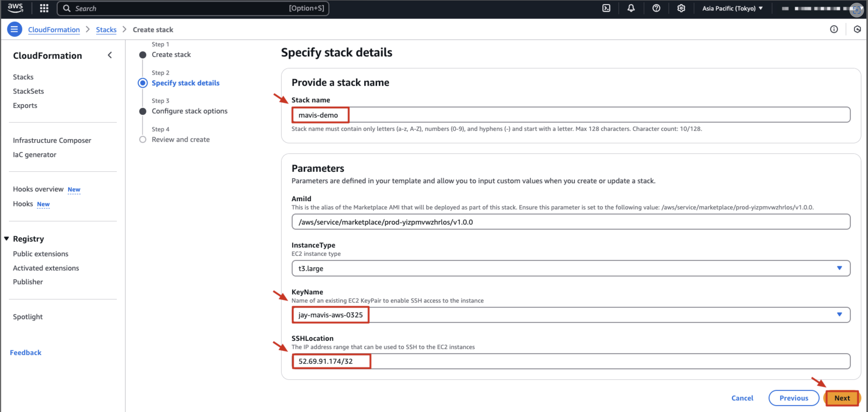Go to the Create stack step
Image resolution: width=868 pixels, height=412 pixels.
coord(171,55)
